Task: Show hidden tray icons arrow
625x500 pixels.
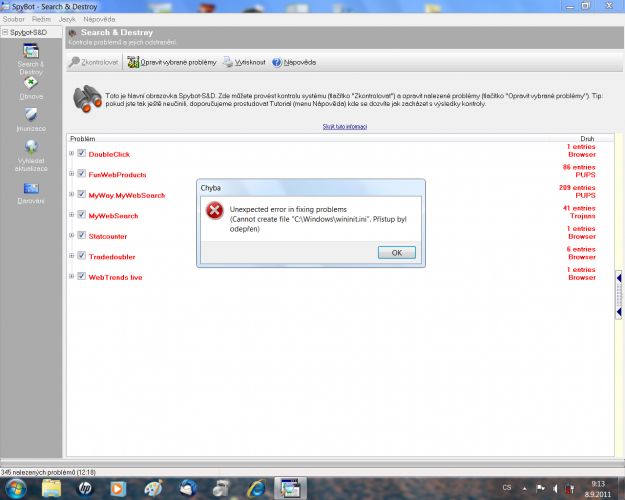Action: [x=525, y=488]
